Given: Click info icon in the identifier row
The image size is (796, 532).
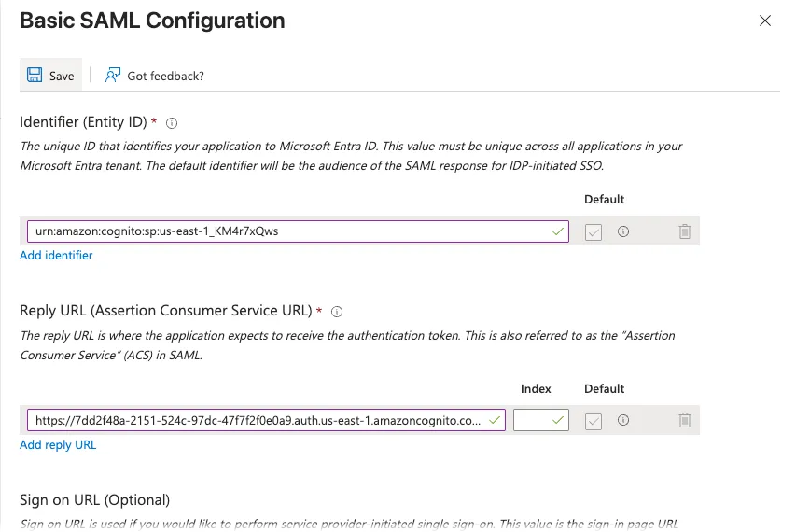Looking at the screenshot, I should click(623, 231).
